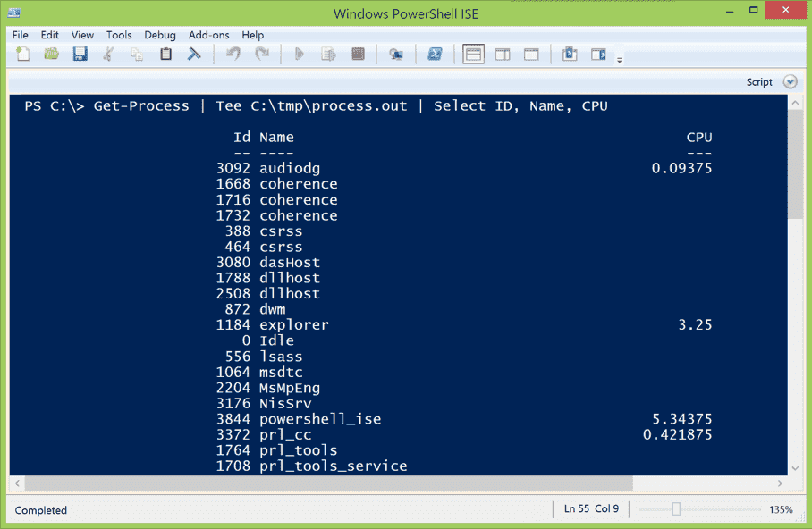Screen dimensions: 812x529
Task: Open a New Remote PowerShell Tab icon
Action: 395,54
